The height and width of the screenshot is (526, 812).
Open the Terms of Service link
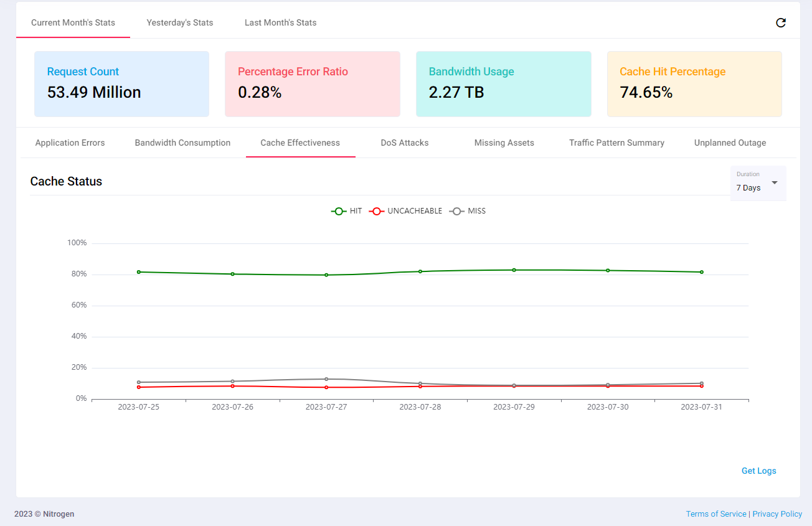pos(715,514)
